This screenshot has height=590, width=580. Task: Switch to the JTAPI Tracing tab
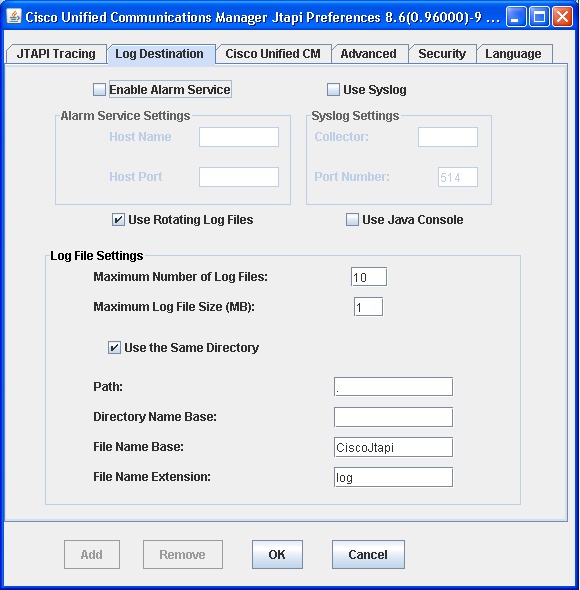point(56,54)
